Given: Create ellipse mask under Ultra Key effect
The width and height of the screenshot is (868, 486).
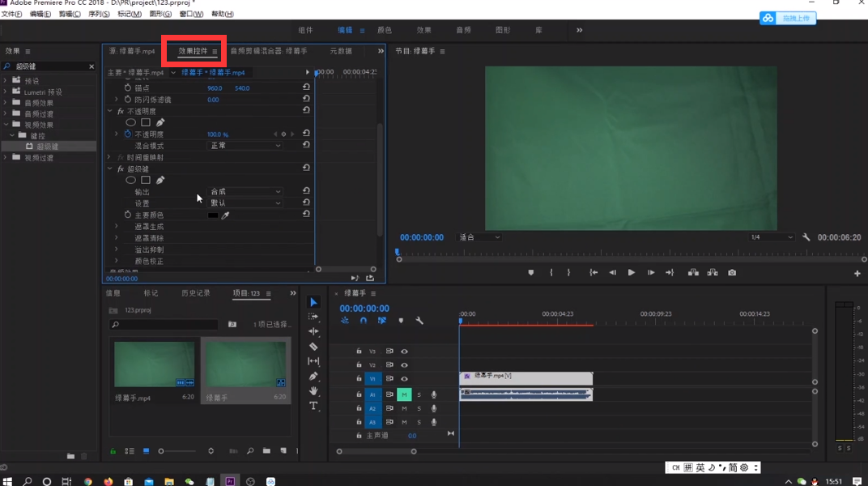Looking at the screenshot, I should pos(130,180).
